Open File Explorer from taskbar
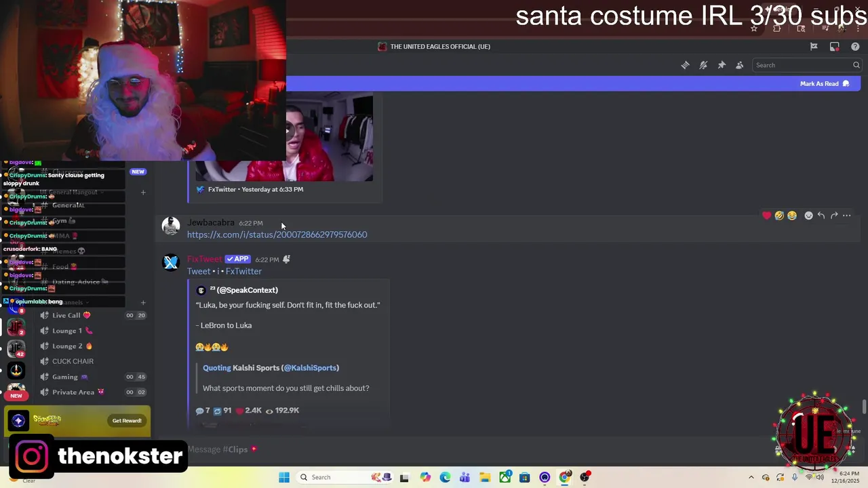The image size is (868, 488). coord(485,477)
